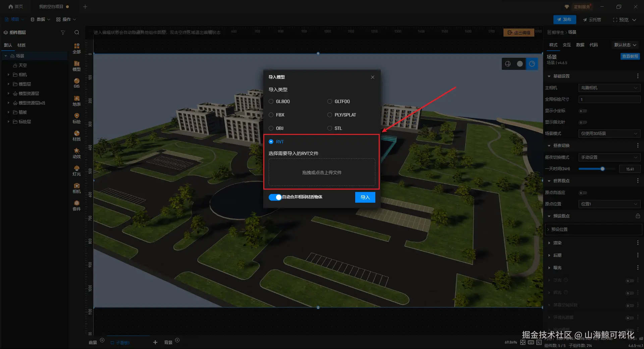This screenshot has height=349, width=644.
Task: Select the wireframe globe view mode icon
Action: tap(508, 64)
